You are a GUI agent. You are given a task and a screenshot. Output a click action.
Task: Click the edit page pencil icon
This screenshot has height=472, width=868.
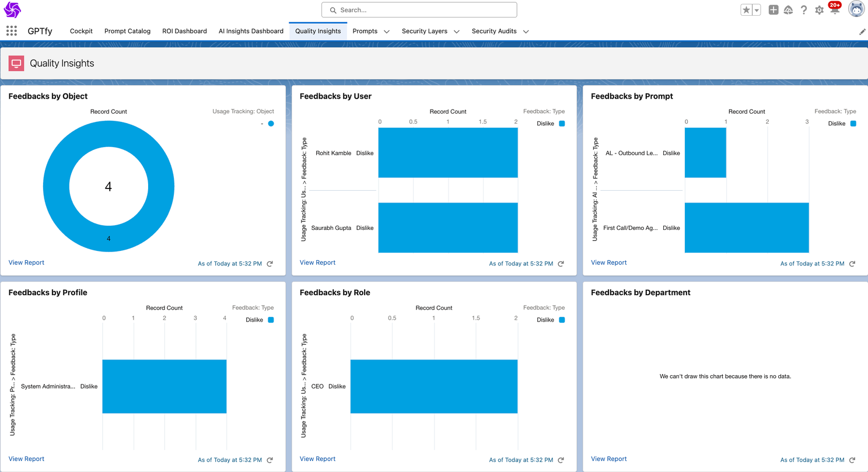[863, 32]
